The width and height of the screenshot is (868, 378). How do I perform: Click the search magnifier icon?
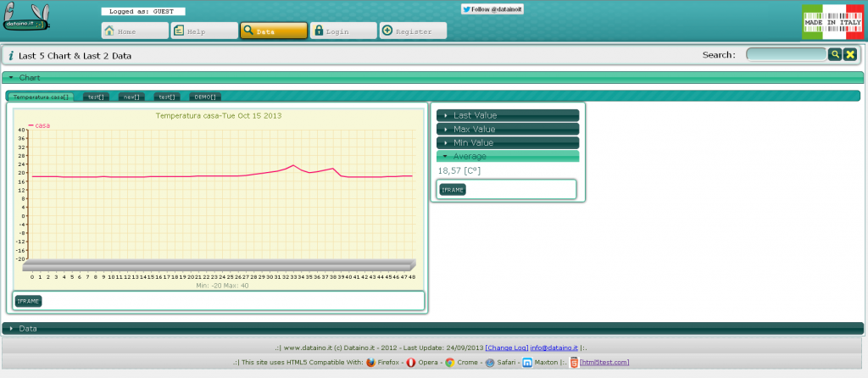click(835, 54)
